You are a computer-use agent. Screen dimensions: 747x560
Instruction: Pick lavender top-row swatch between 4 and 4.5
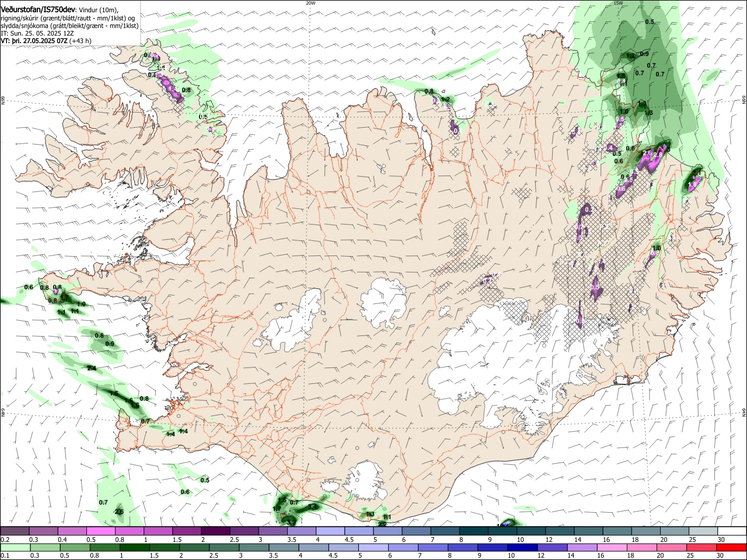pyautogui.click(x=330, y=531)
